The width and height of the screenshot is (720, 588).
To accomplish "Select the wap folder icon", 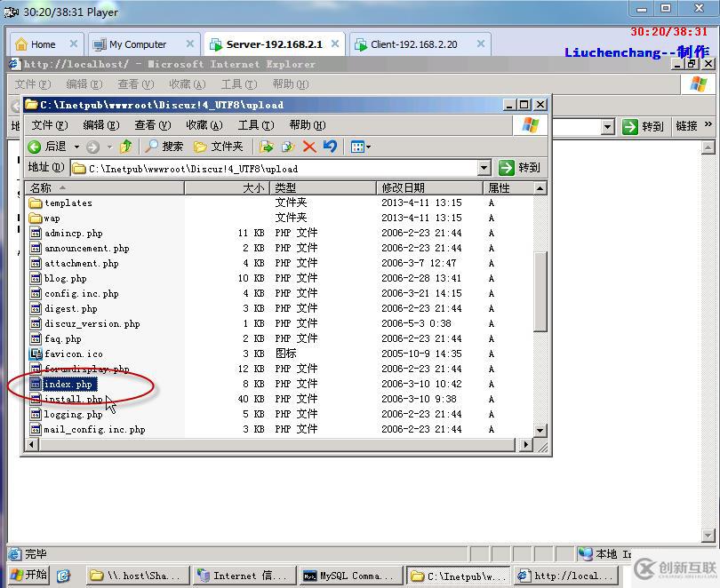I will point(36,218).
